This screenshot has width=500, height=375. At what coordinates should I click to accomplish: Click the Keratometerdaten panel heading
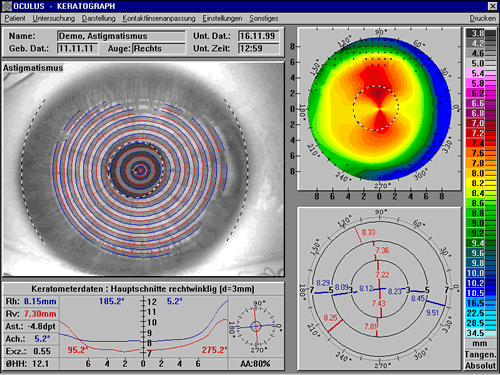[x=143, y=289]
